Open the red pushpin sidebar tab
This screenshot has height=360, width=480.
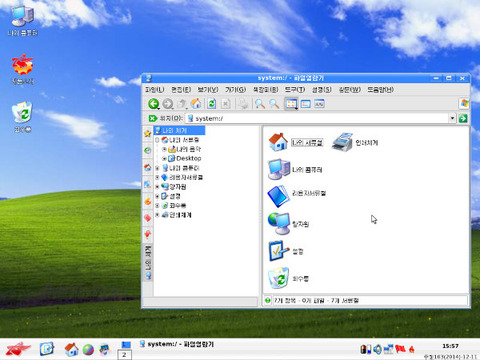[x=148, y=235]
